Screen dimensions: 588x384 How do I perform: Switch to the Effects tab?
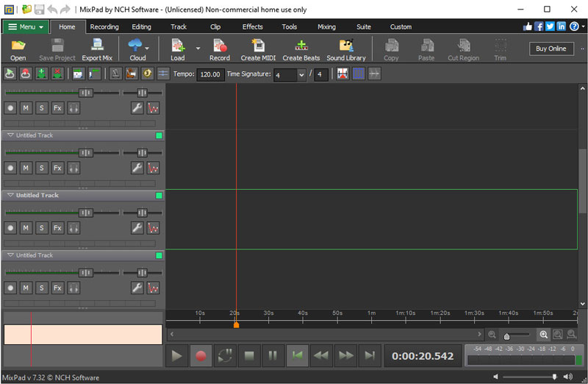(252, 26)
